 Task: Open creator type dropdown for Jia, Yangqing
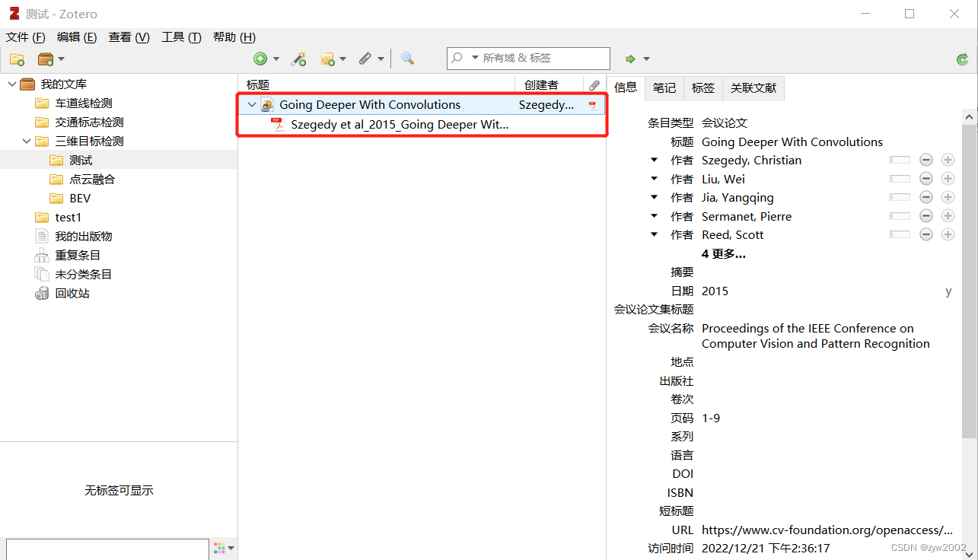[x=654, y=198]
